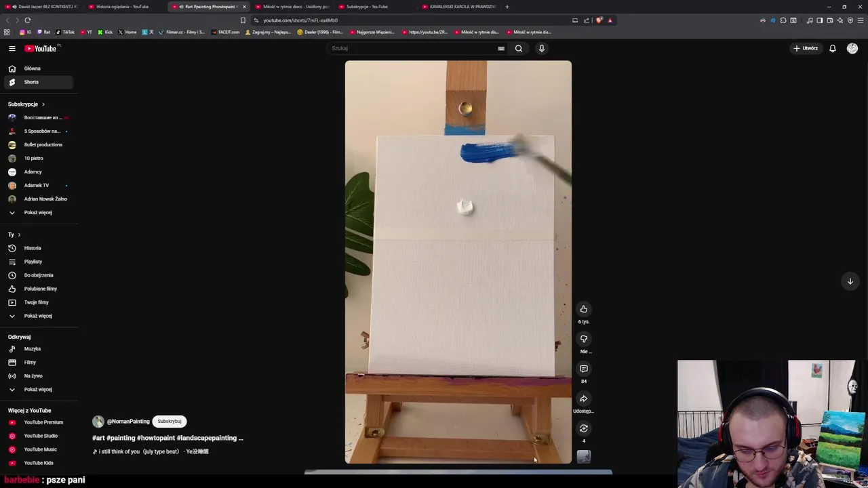This screenshot has width=868, height=488.
Task: Go to the next Short with down arrow
Action: 850,281
